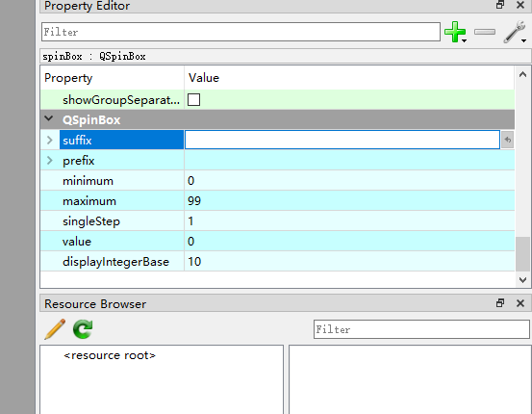Viewport: 532px width, 414px height.
Task: Click the green reload resources icon
Action: tap(83, 328)
